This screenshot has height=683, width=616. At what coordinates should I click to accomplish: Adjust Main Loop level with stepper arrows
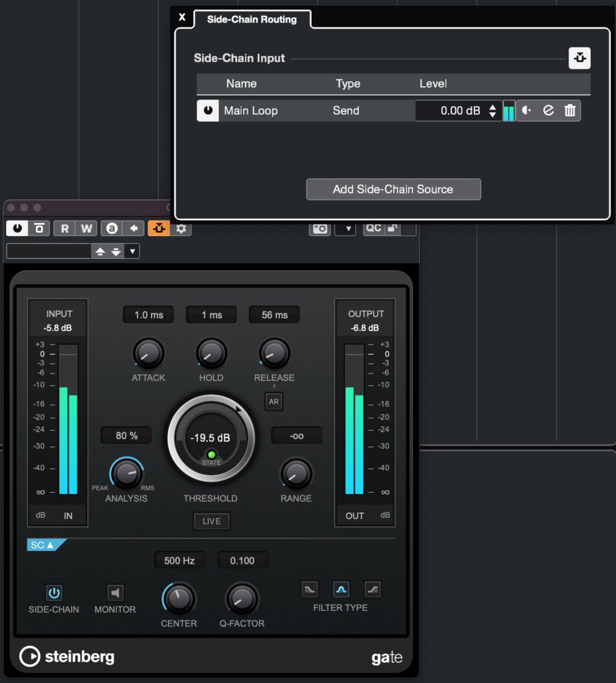(x=492, y=111)
